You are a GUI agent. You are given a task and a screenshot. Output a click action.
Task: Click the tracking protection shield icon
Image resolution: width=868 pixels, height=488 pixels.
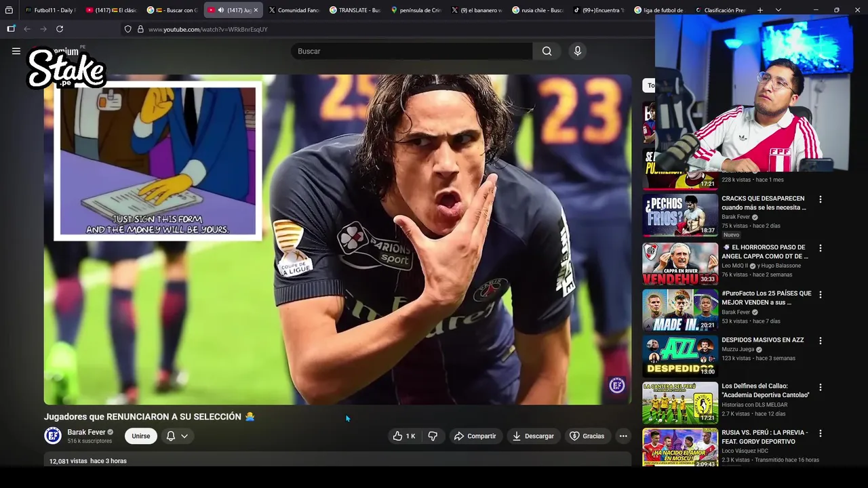(x=127, y=29)
